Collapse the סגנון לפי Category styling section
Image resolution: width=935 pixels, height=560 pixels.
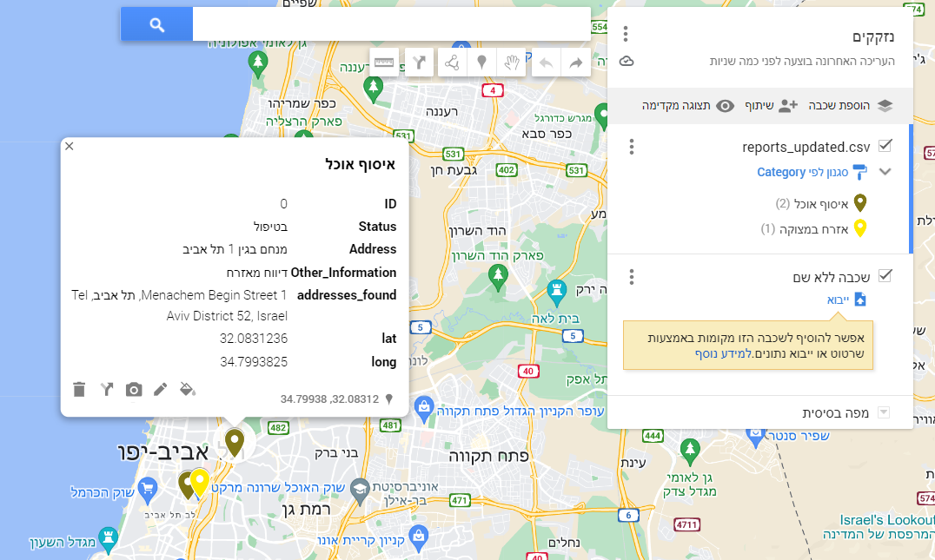tap(885, 172)
